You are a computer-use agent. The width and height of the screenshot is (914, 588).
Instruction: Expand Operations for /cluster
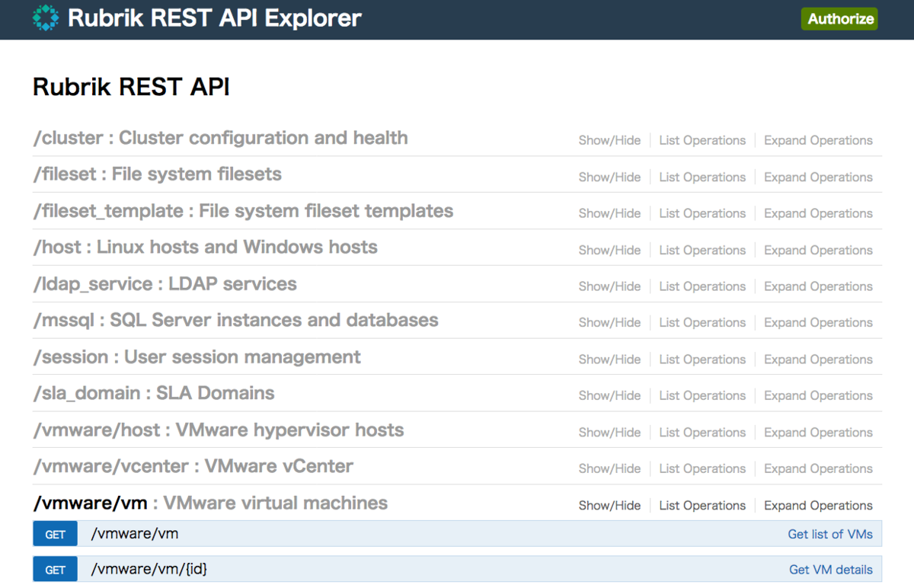click(x=818, y=140)
